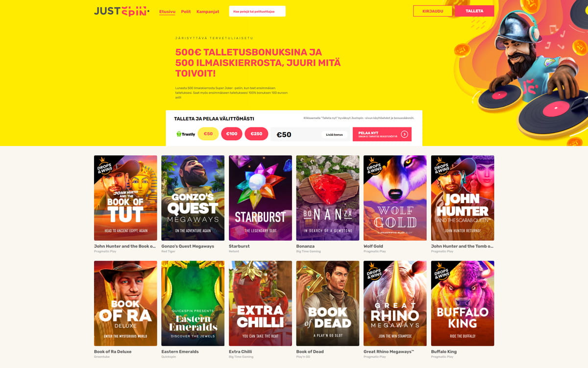Click the Lisää bonus button
This screenshot has height=368, width=588.
pos(335,134)
